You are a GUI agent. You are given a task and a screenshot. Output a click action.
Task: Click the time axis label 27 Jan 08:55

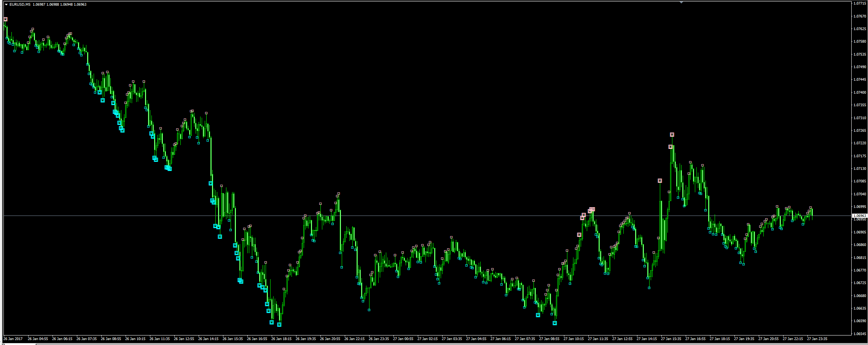pos(549,339)
